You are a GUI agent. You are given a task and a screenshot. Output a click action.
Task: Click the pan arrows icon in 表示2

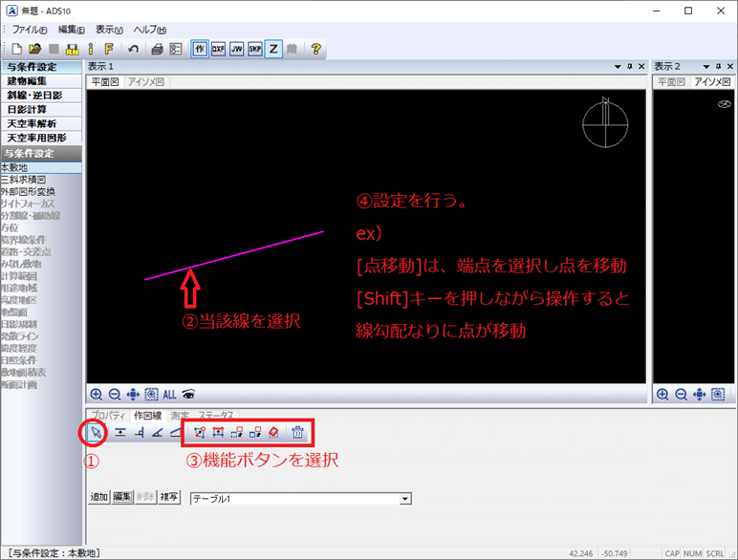pyautogui.click(x=700, y=395)
